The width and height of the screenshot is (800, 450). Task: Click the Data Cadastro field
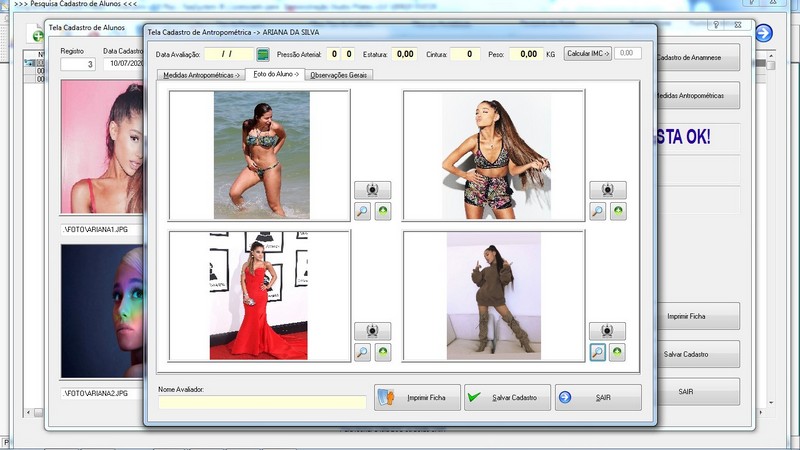coord(124,64)
